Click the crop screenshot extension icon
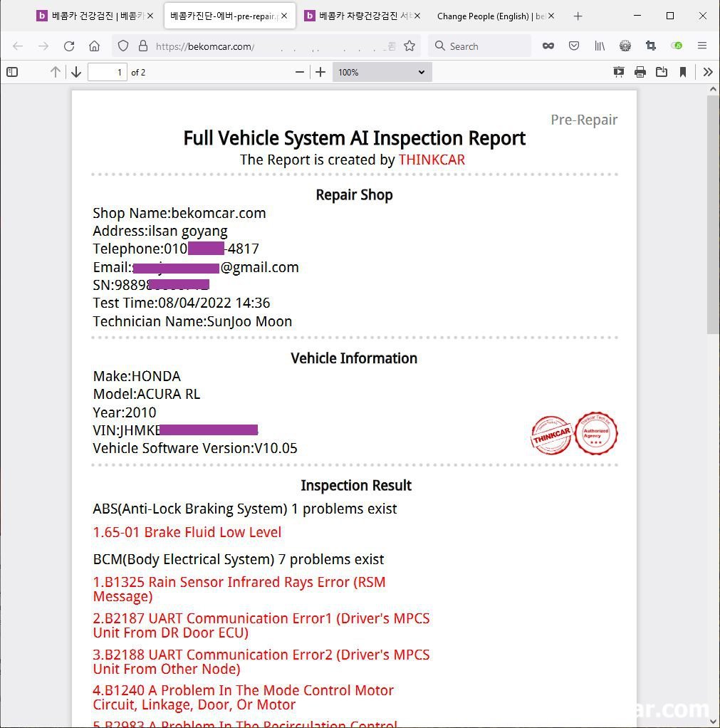The width and height of the screenshot is (720, 728). [651, 46]
